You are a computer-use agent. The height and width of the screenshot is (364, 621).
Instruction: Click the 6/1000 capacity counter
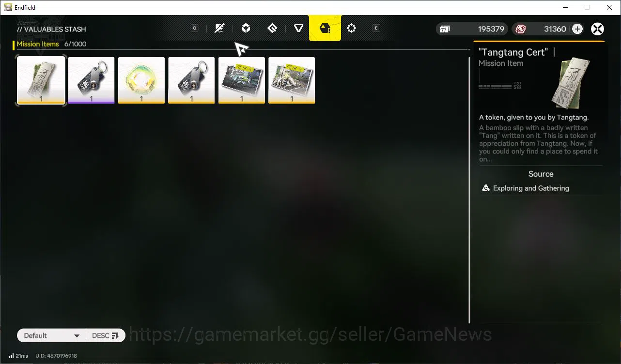click(x=76, y=44)
